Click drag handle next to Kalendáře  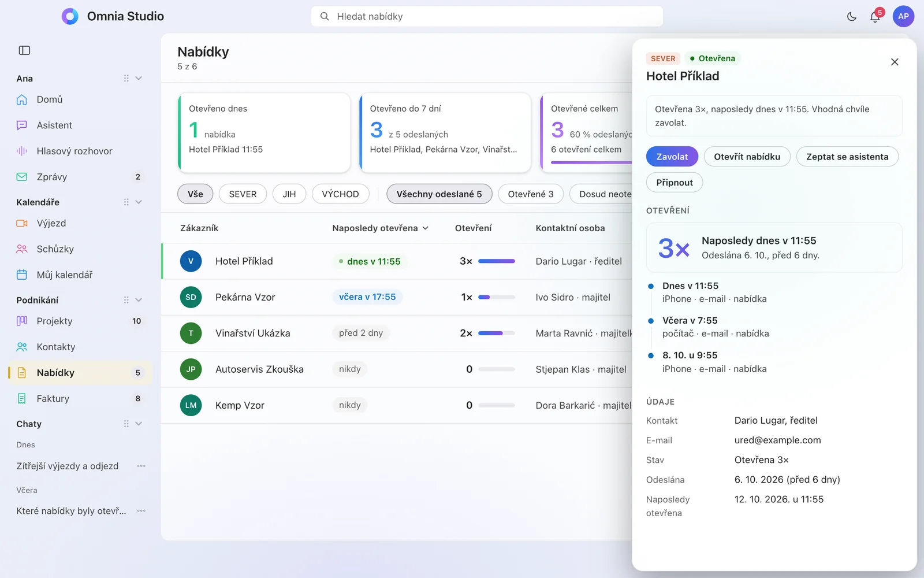(x=126, y=202)
